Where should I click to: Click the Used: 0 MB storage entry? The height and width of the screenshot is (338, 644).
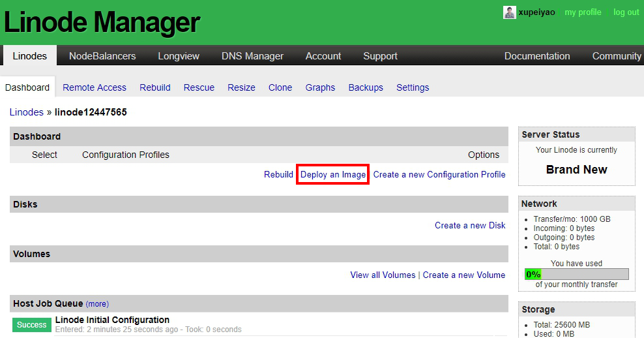pyautogui.click(x=554, y=334)
